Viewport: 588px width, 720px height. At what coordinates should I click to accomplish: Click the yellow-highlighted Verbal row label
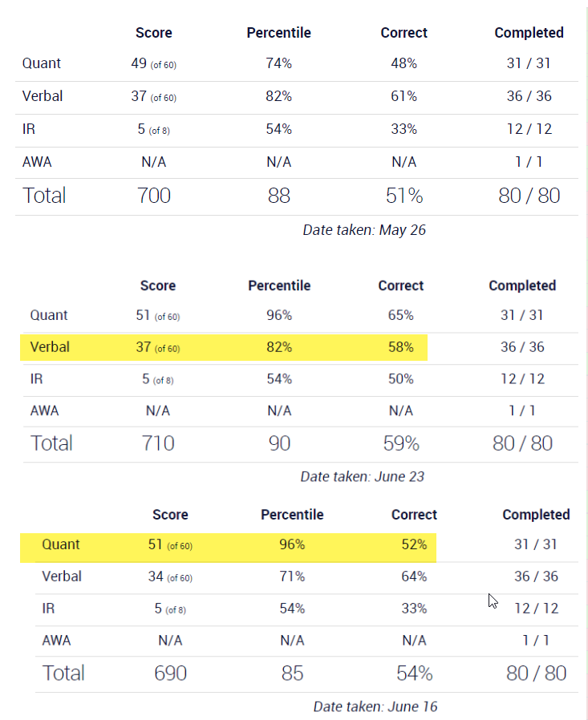[x=50, y=347]
